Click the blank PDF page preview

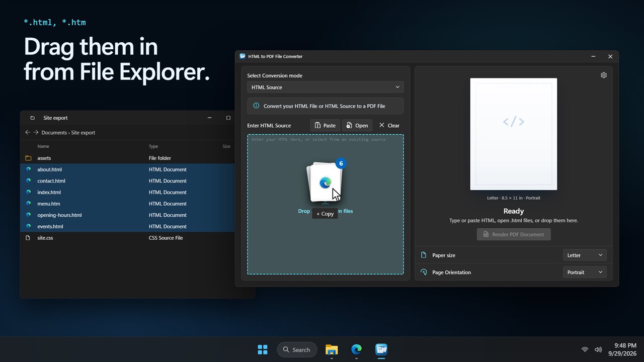point(514,134)
